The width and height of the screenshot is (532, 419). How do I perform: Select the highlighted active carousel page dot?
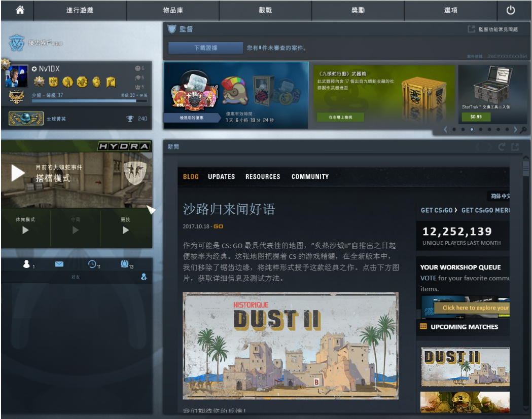click(472, 130)
